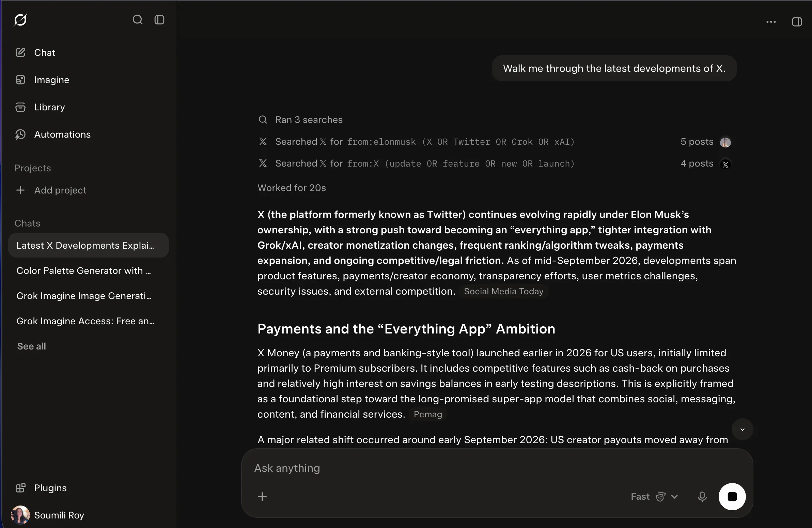The height and width of the screenshot is (528, 812).
Task: Click the 5 posts count
Action: click(x=697, y=142)
